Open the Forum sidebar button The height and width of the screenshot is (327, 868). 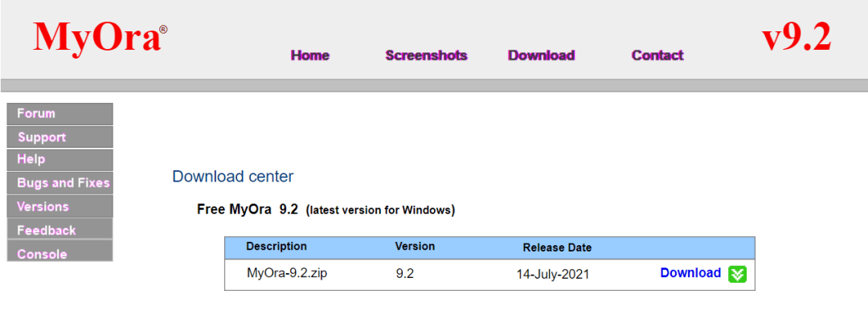59,114
